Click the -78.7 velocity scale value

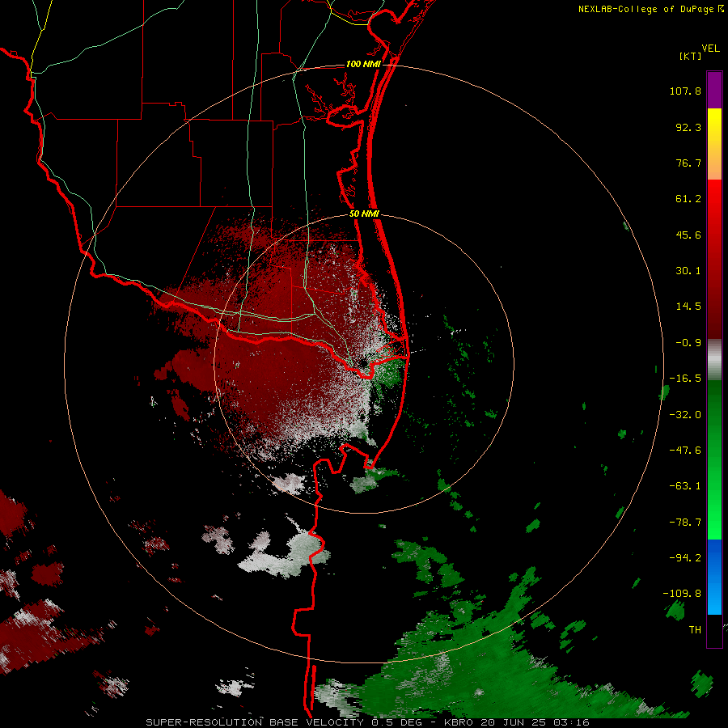coord(685,523)
